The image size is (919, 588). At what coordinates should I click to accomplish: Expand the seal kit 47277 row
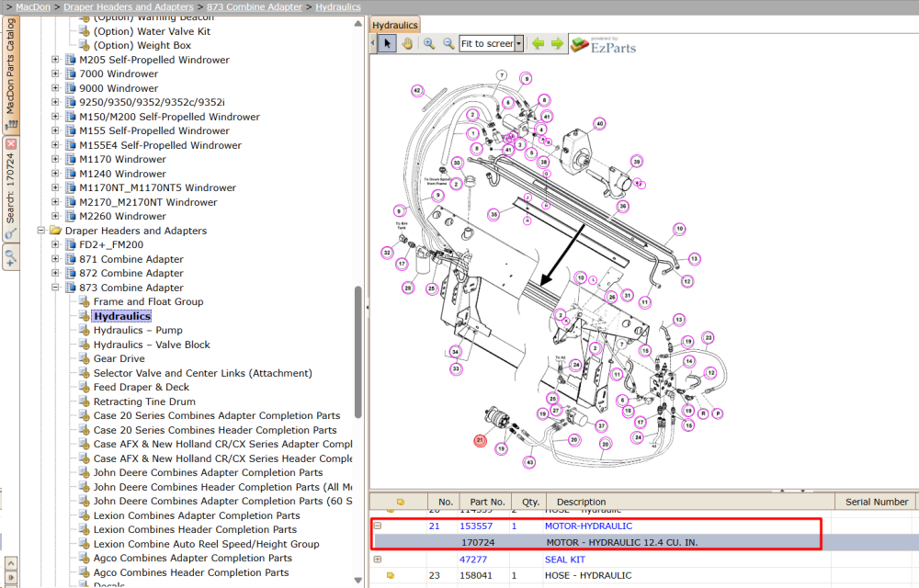click(378, 560)
